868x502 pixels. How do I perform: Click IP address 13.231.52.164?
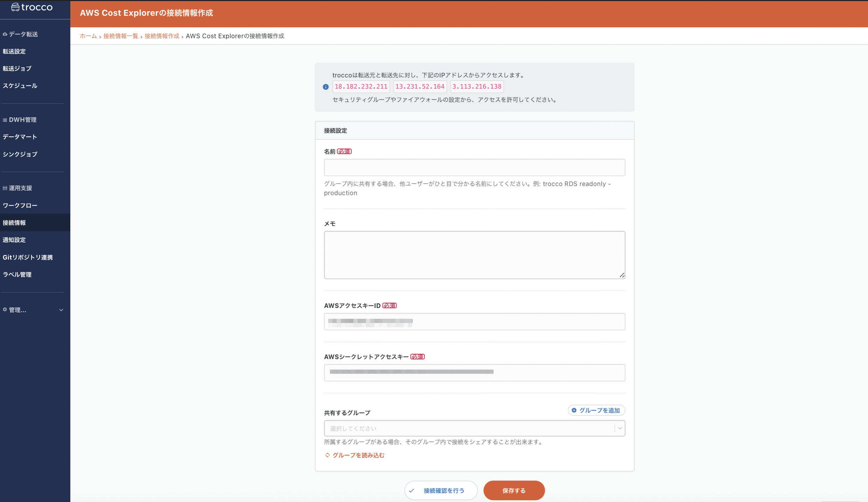click(420, 87)
